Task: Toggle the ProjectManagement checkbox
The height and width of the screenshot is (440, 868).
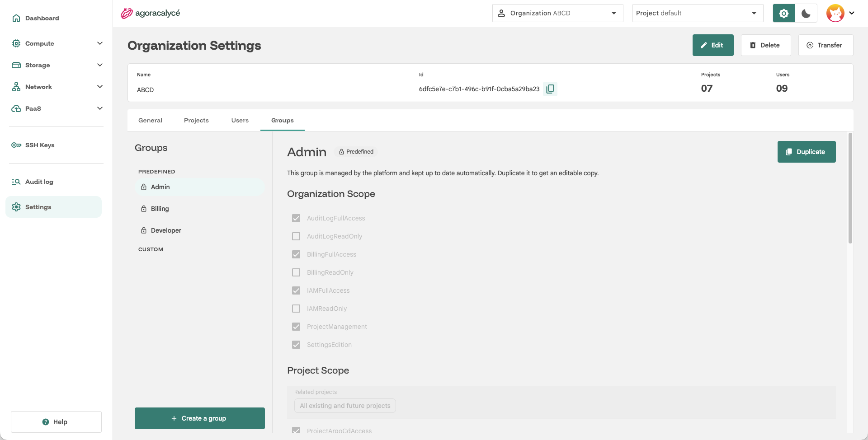Action: 296,327
